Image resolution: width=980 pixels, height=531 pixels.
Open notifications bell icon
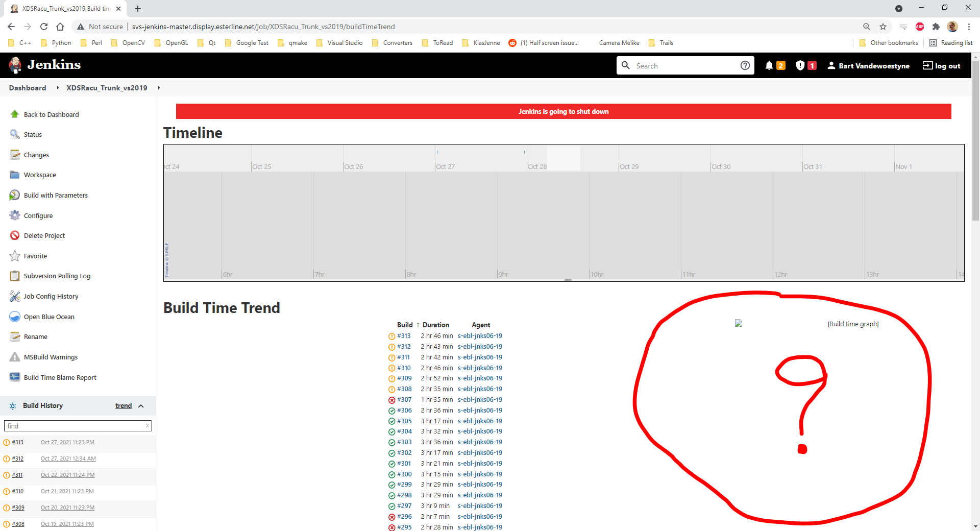(x=769, y=65)
